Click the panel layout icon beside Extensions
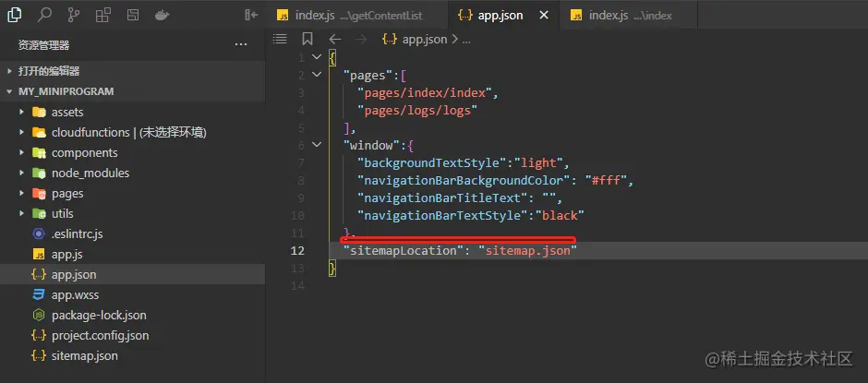 132,15
